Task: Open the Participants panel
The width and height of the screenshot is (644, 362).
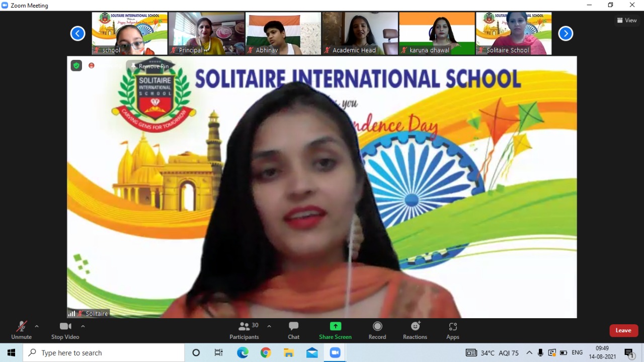Action: pos(245,331)
